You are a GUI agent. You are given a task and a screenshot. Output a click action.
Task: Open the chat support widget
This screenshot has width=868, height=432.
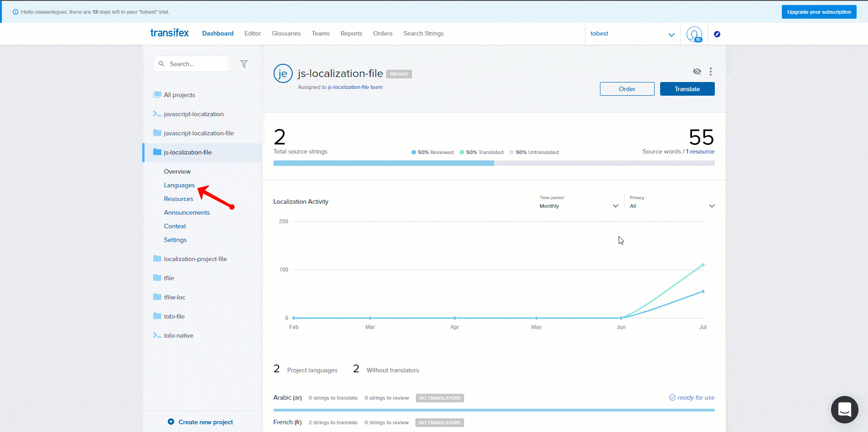844,409
